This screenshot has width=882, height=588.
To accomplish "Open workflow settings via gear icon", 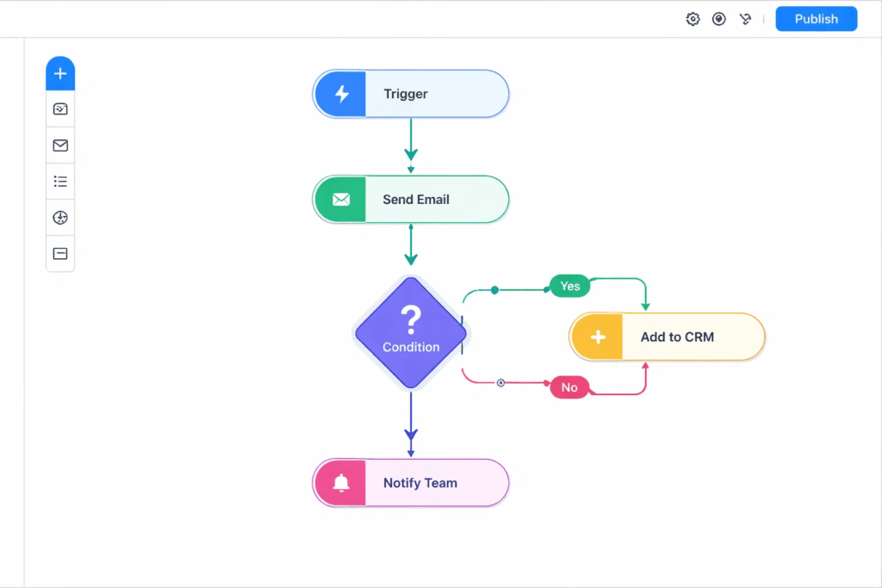I will click(x=693, y=18).
